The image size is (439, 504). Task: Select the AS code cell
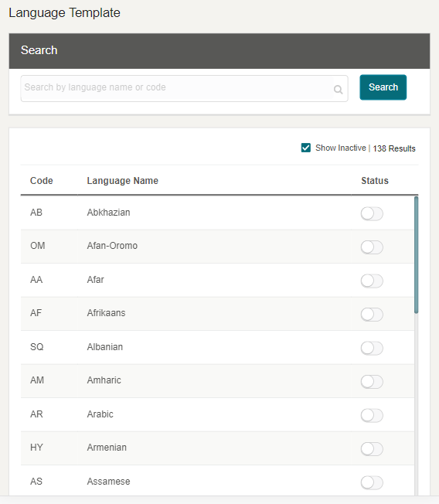point(36,482)
